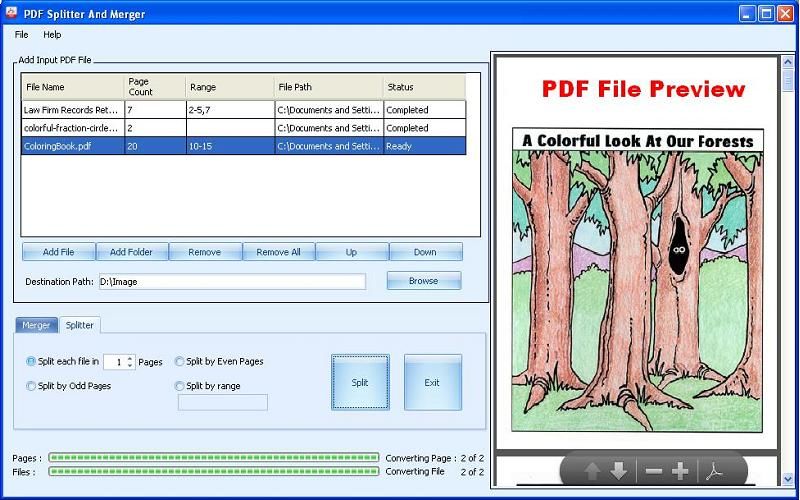Image resolution: width=800 pixels, height=500 pixels.
Task: Click Completed status of Law Firm row
Action: point(424,110)
